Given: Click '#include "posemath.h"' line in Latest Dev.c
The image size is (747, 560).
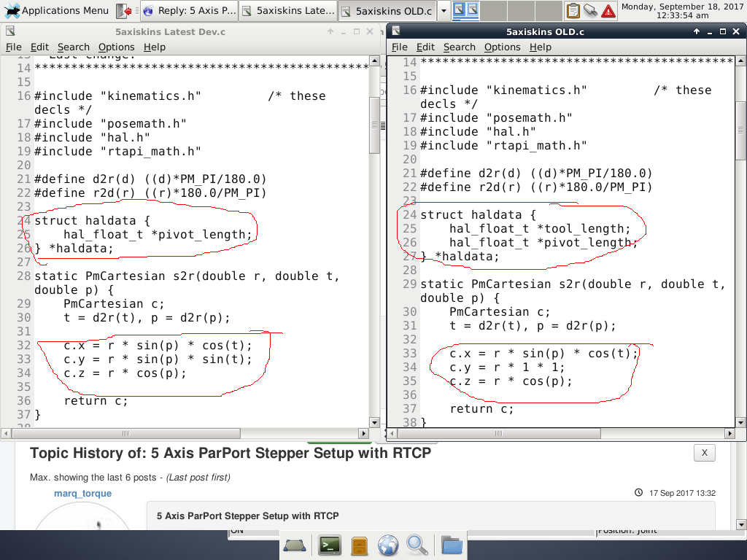Looking at the screenshot, I should coord(111,124).
